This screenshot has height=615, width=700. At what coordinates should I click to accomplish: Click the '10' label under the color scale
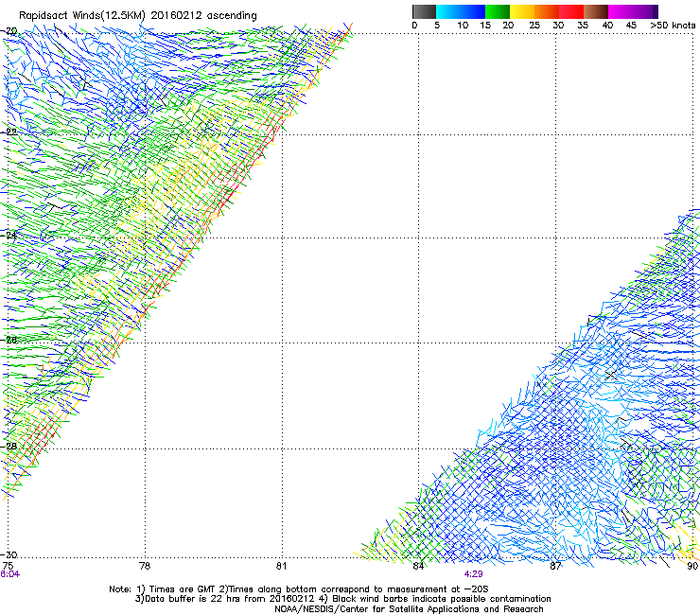[463, 26]
